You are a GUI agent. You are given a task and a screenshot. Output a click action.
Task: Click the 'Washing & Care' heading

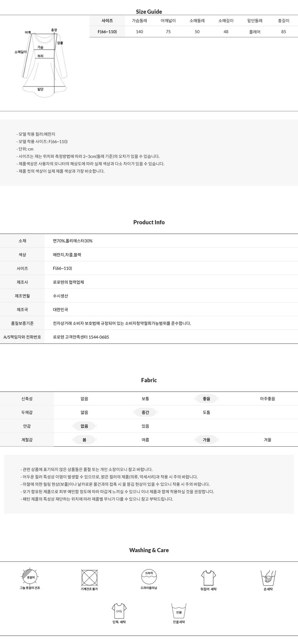coord(149,550)
